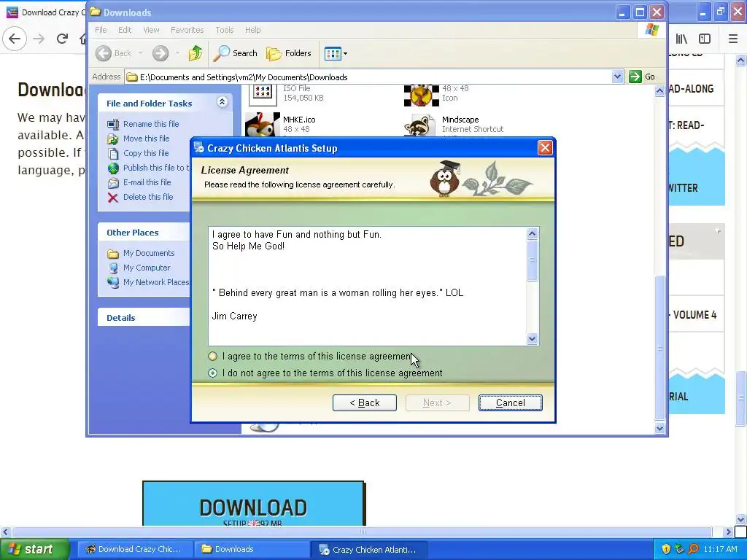This screenshot has height=560, width=747.
Task: Click Search magnifier in Explorer toolbar
Action: (221, 53)
